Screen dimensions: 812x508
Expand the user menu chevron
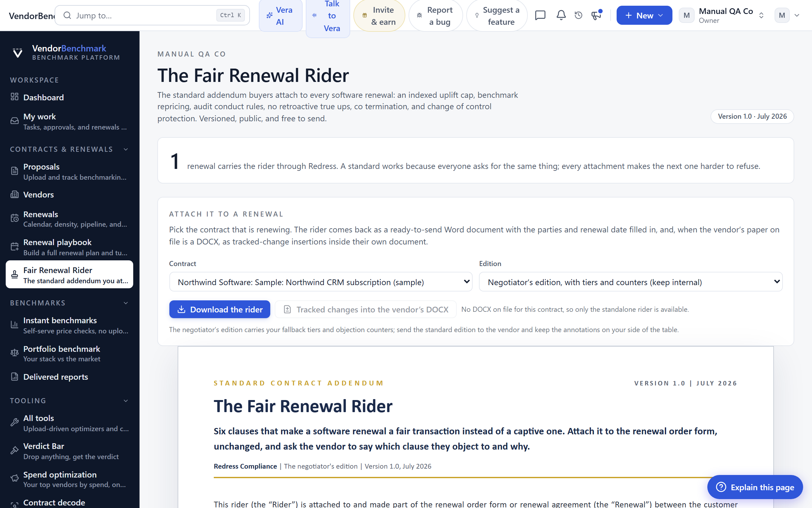tap(797, 16)
